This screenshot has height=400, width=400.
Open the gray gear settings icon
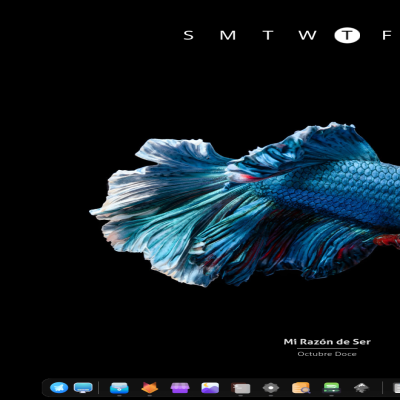[x=271, y=388]
